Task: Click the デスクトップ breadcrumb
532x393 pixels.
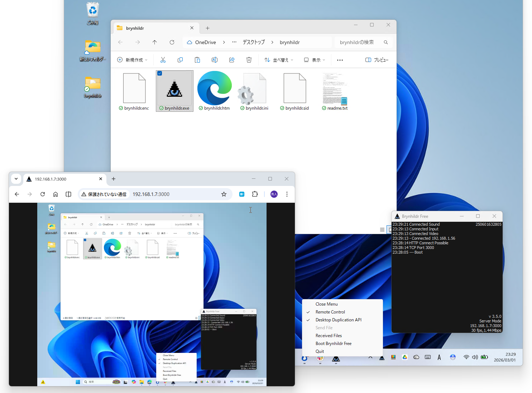Action: [254, 42]
